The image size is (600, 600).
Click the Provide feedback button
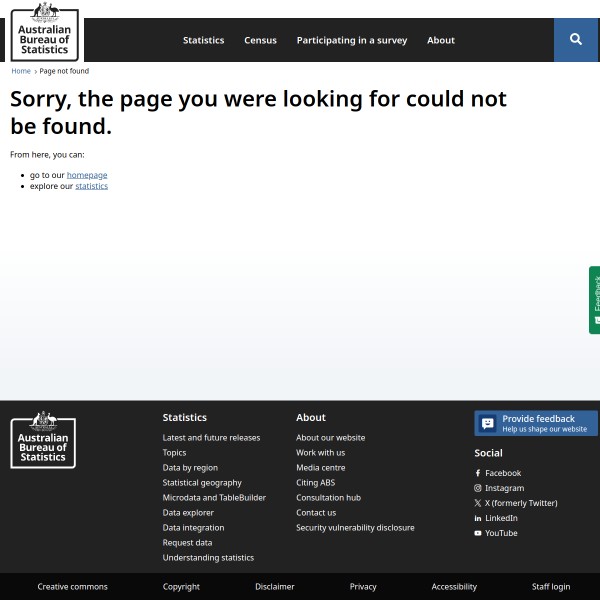point(536,423)
